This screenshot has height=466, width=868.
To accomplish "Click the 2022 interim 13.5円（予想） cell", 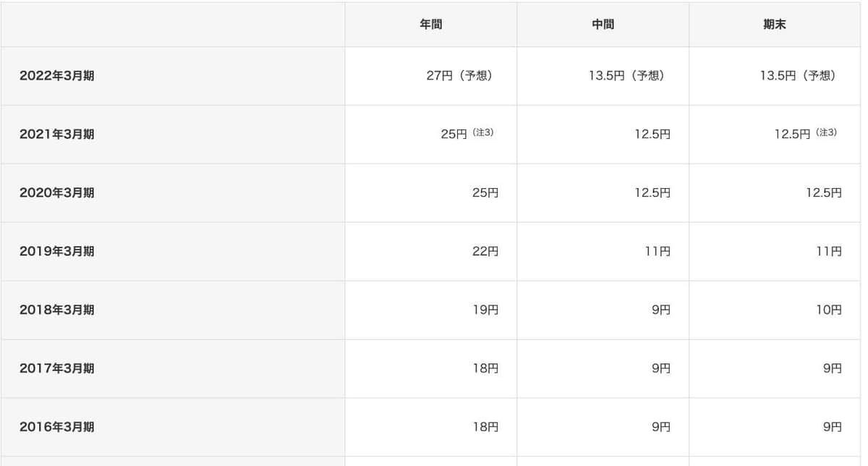I will [x=626, y=76].
